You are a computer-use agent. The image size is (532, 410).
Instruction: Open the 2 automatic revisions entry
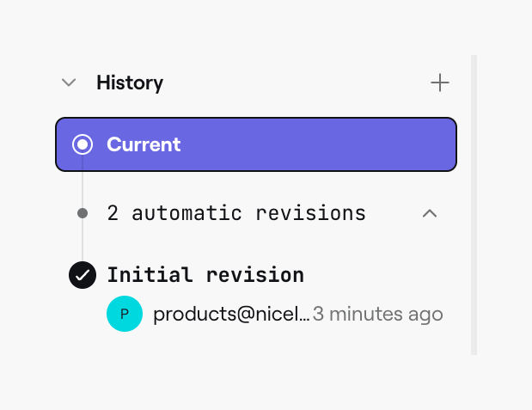point(236,212)
